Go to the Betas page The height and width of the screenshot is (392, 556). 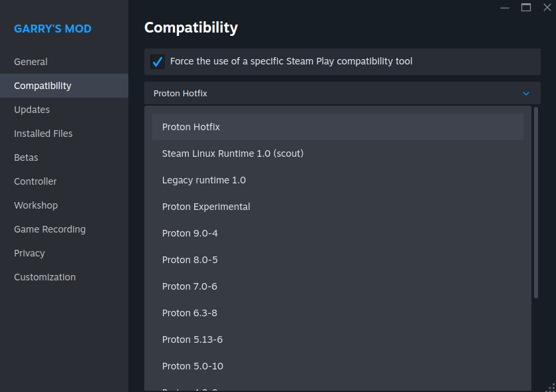(x=26, y=157)
